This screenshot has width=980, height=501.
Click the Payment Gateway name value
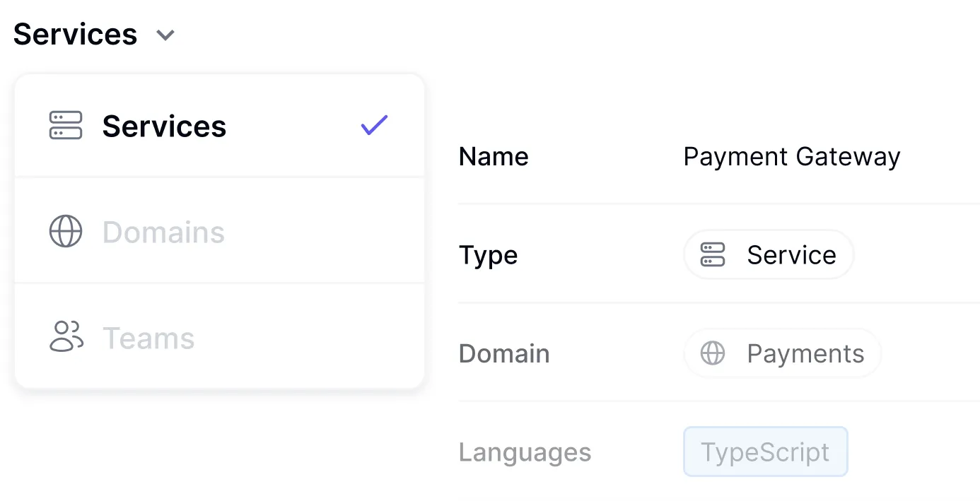[x=791, y=156]
